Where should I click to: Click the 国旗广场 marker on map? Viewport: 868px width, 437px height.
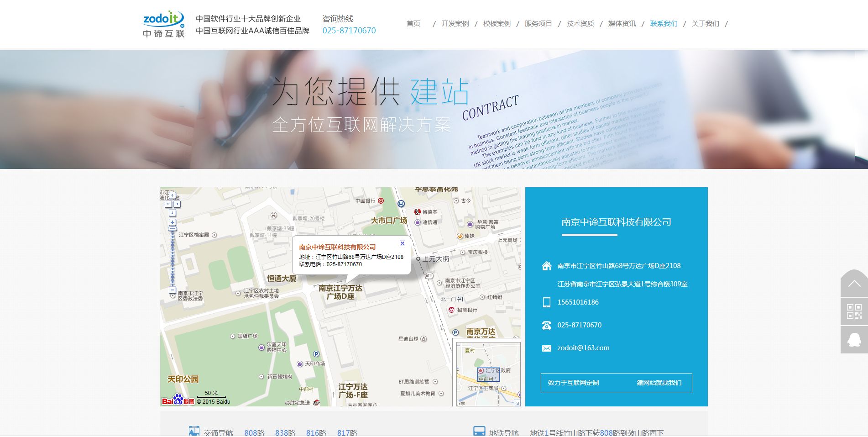pos(233,336)
